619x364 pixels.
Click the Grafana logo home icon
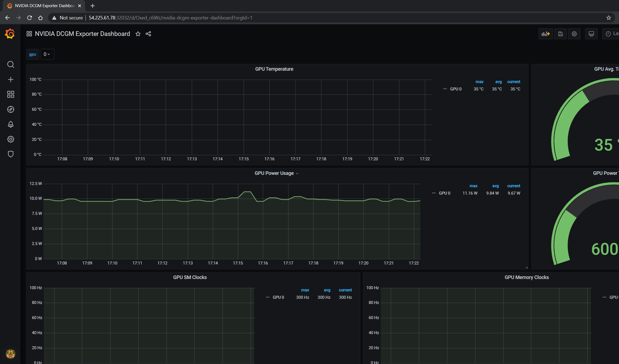(x=10, y=34)
